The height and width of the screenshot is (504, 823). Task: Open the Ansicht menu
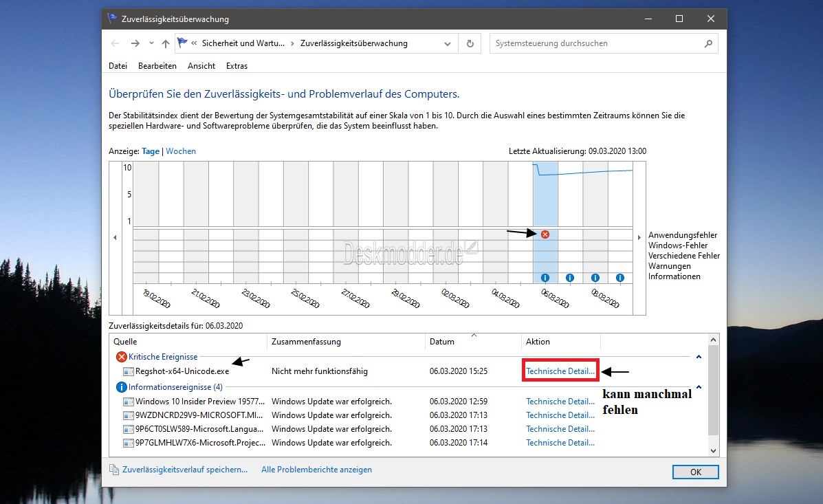(x=201, y=65)
